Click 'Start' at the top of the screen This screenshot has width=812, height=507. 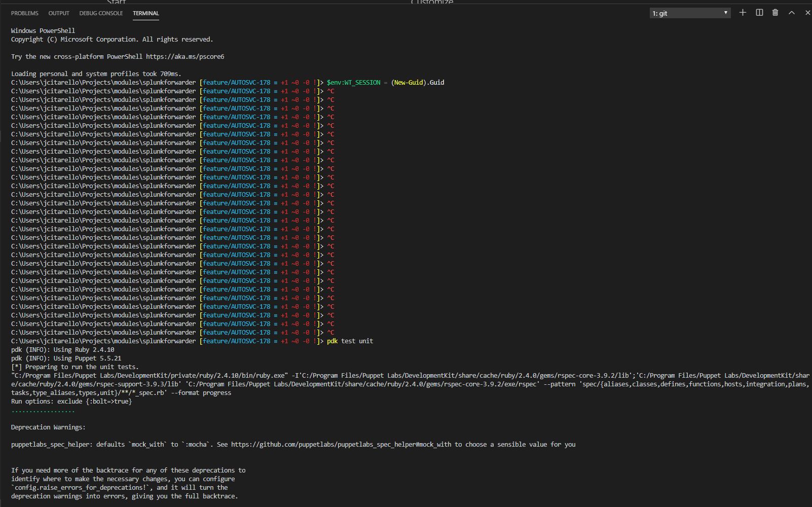click(x=117, y=2)
